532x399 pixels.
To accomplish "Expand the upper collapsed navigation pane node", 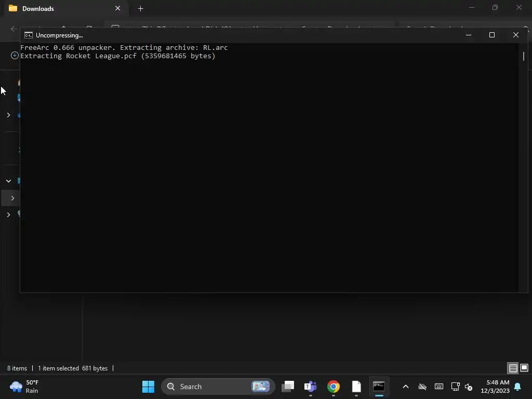I will coord(8,115).
